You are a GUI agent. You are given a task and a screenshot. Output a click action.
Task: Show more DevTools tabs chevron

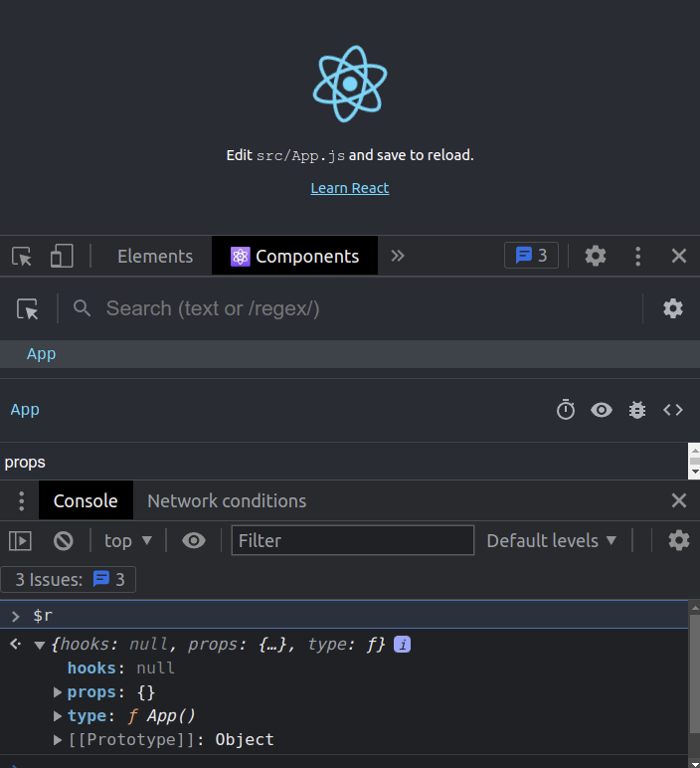[x=398, y=256]
